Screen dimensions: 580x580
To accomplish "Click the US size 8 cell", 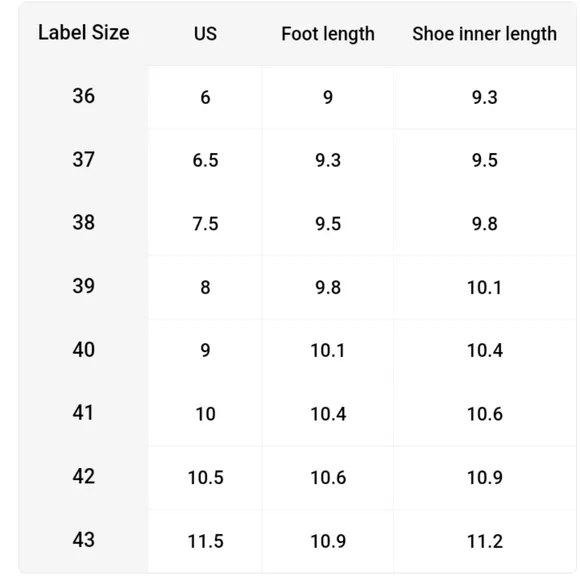I will (x=205, y=287).
